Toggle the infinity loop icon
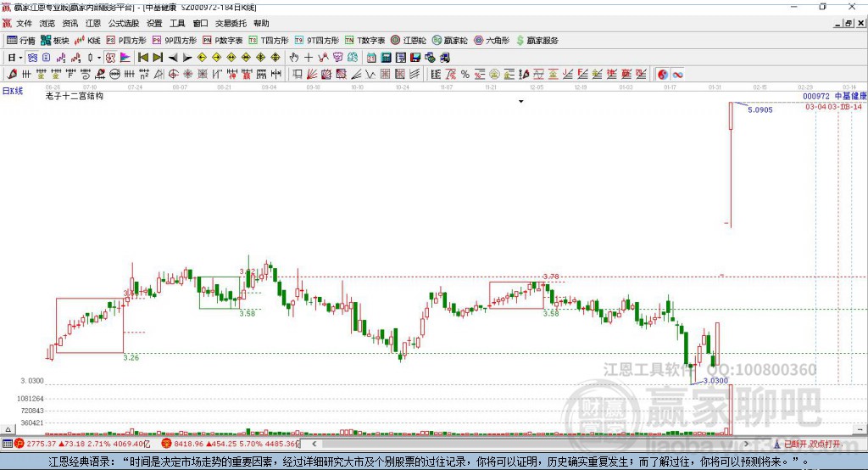 pyautogui.click(x=677, y=75)
